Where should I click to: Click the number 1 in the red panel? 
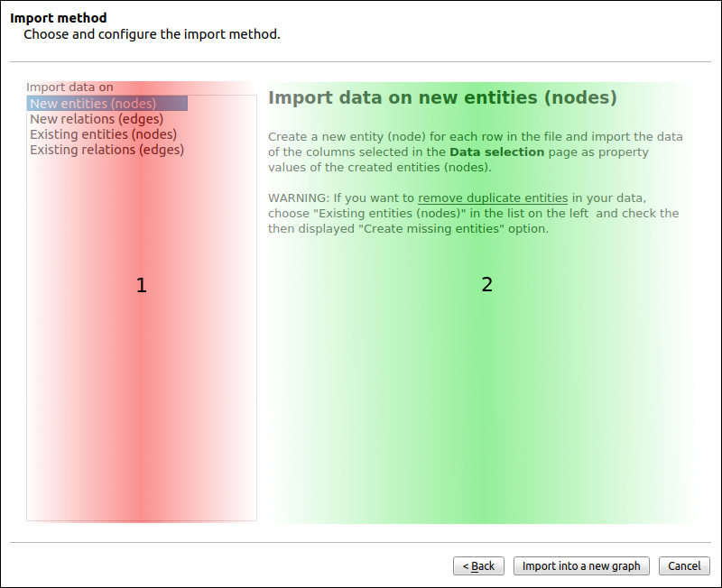pos(141,285)
